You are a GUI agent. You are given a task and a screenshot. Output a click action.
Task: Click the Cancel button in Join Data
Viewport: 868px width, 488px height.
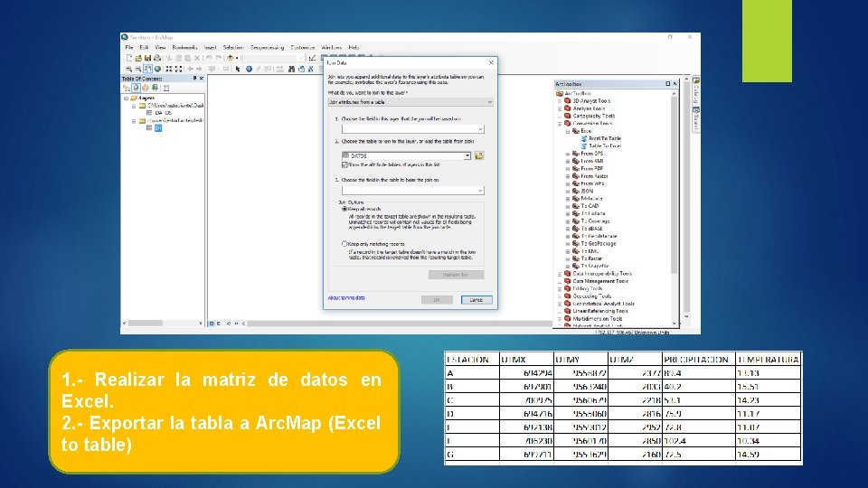click(476, 300)
